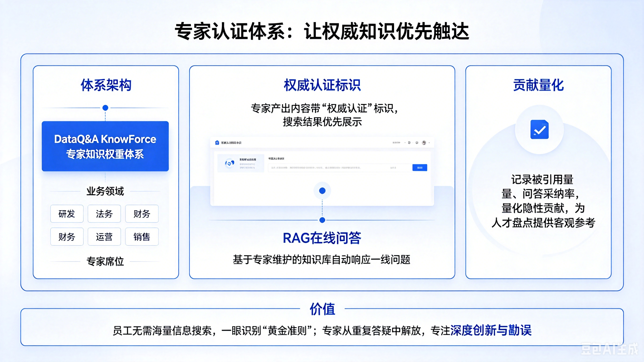Click the 权威认证标识 heading
The height and width of the screenshot is (362, 644).
pyautogui.click(x=322, y=85)
